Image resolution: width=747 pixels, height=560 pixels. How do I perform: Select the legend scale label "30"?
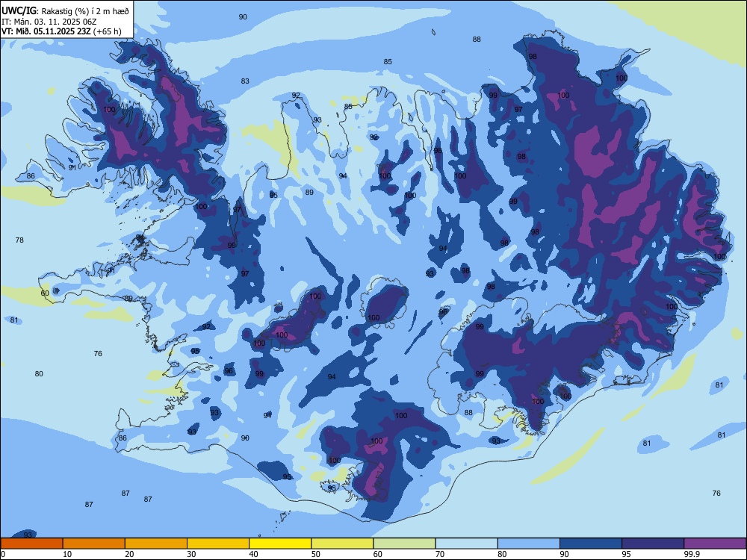click(x=191, y=554)
